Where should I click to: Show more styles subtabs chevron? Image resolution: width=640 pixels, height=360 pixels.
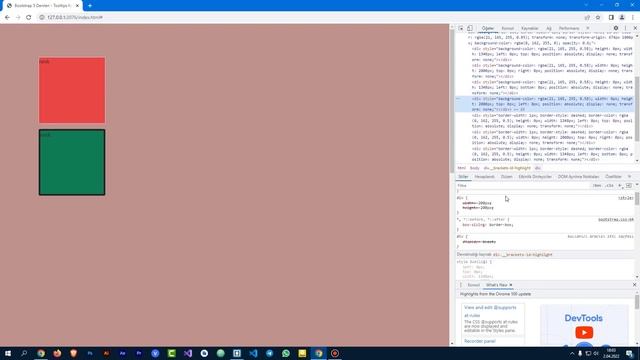coord(629,177)
